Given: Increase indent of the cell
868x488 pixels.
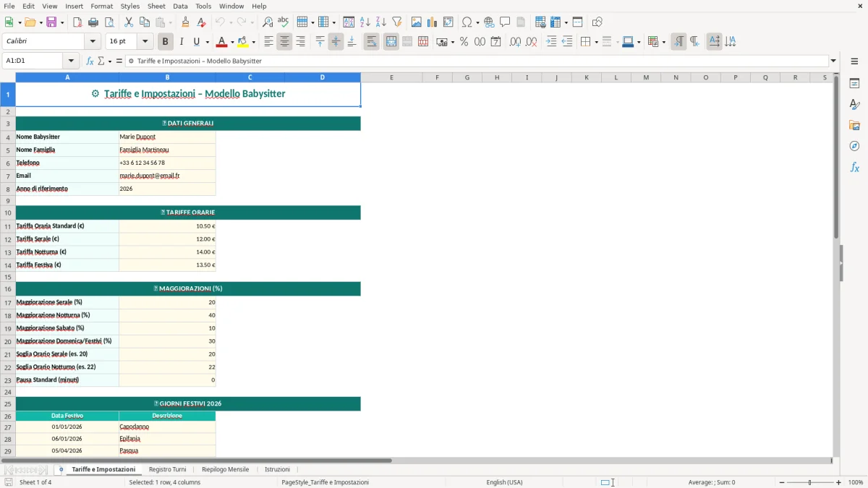Looking at the screenshot, I should 551,42.
